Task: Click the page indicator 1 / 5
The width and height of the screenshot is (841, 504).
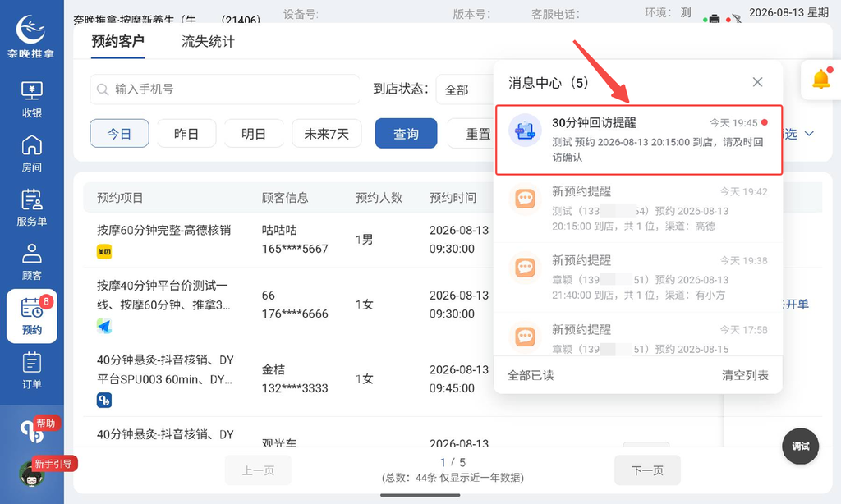Action: click(x=453, y=462)
